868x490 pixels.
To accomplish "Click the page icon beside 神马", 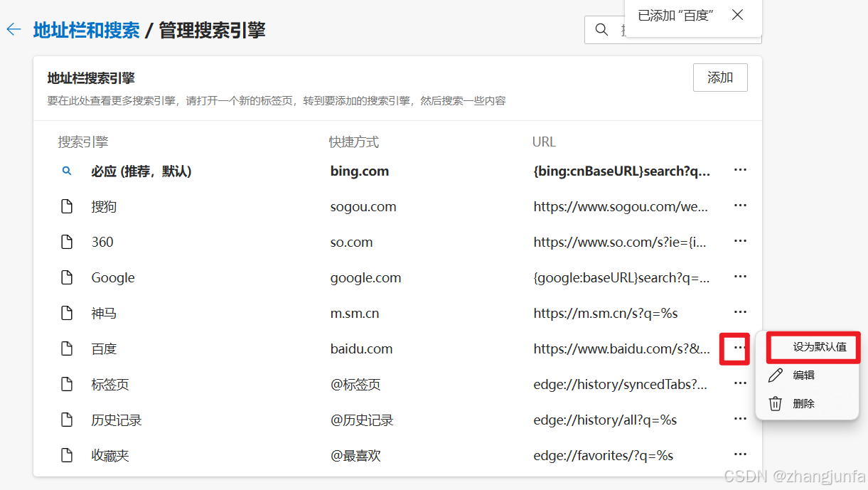I will pyautogui.click(x=67, y=313).
